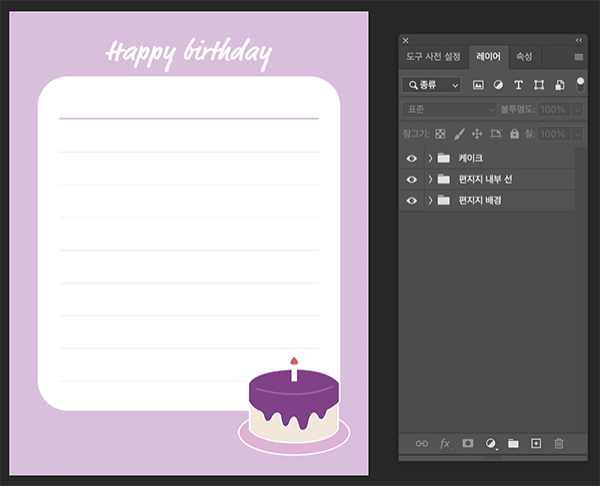Create new fill or adjustment layer
Viewport: 600px width, 486px height.
point(491,444)
